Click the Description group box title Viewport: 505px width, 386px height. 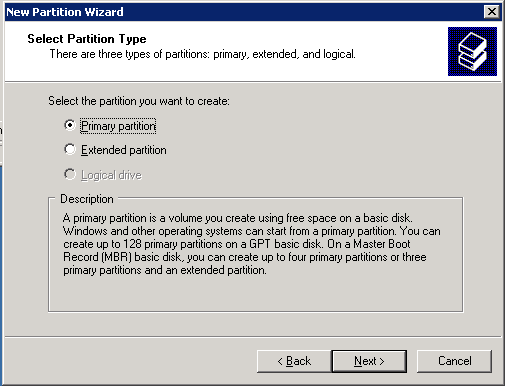point(87,199)
